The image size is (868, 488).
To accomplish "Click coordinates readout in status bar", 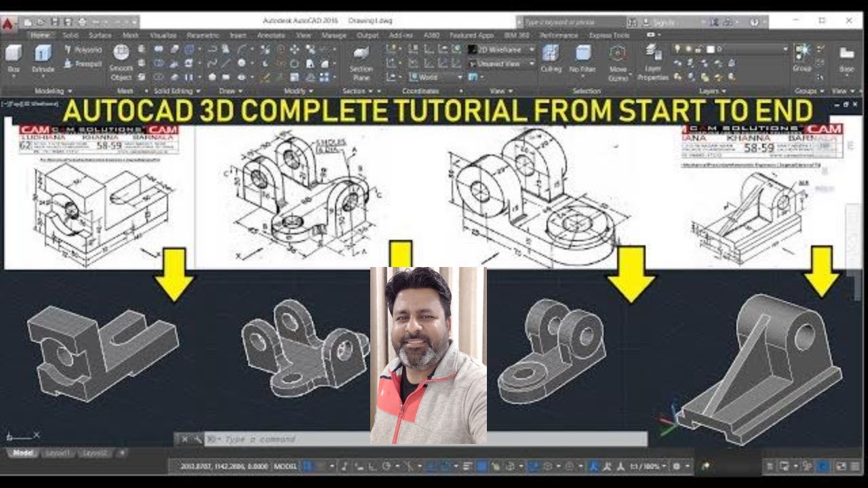I will point(224,466).
